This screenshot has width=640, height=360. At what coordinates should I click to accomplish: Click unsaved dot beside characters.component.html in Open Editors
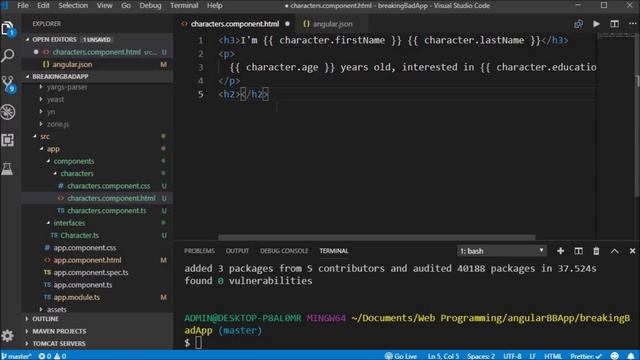[36, 52]
